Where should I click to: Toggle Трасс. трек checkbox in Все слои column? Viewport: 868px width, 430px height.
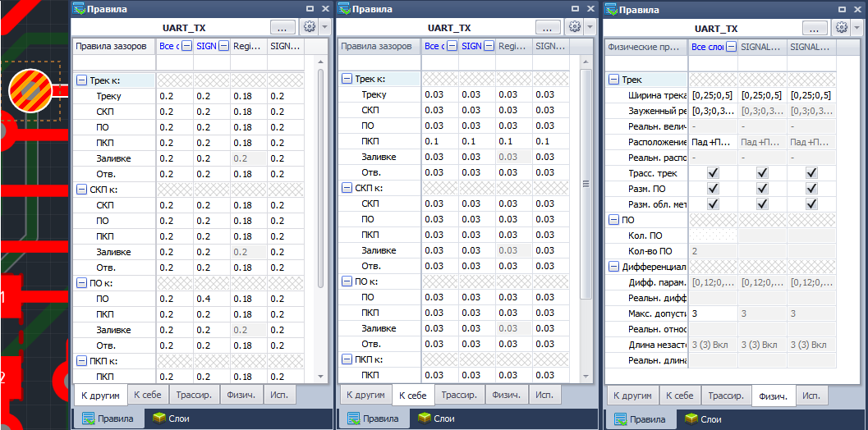pyautogui.click(x=713, y=173)
